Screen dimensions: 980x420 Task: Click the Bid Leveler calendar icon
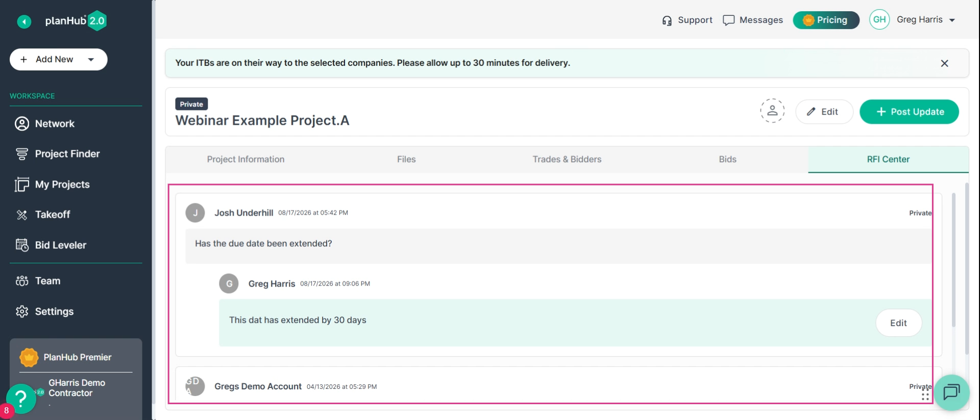22,245
